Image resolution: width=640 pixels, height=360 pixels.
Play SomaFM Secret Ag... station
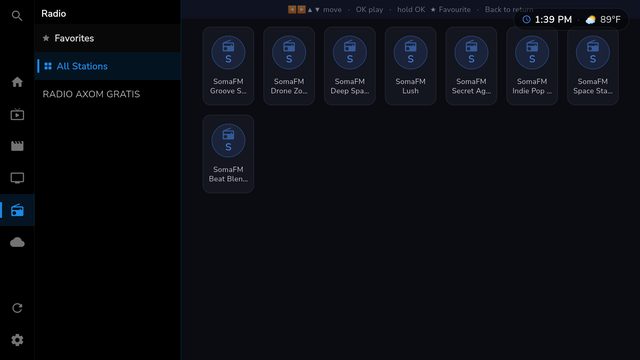[x=471, y=66]
